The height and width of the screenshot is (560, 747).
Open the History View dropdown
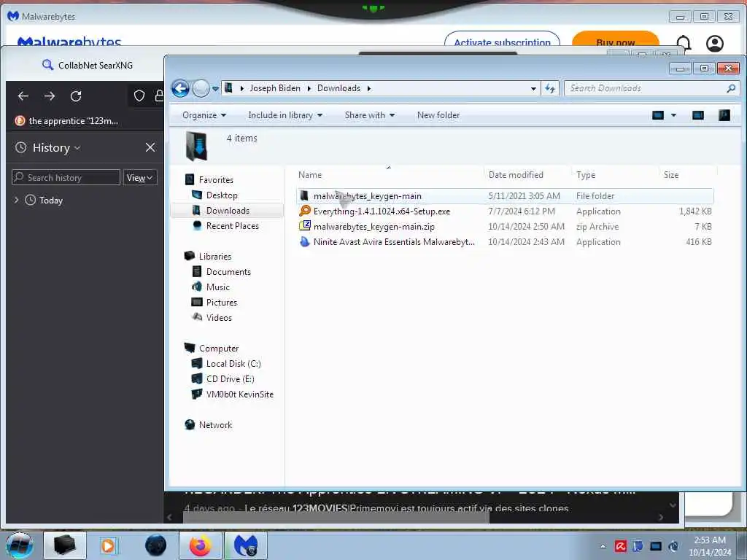click(139, 178)
